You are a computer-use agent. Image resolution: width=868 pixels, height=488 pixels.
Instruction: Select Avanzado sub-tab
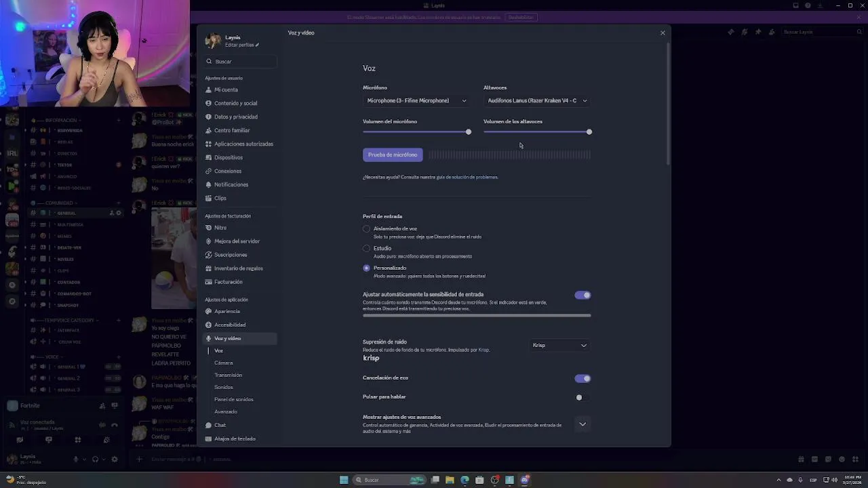point(226,411)
